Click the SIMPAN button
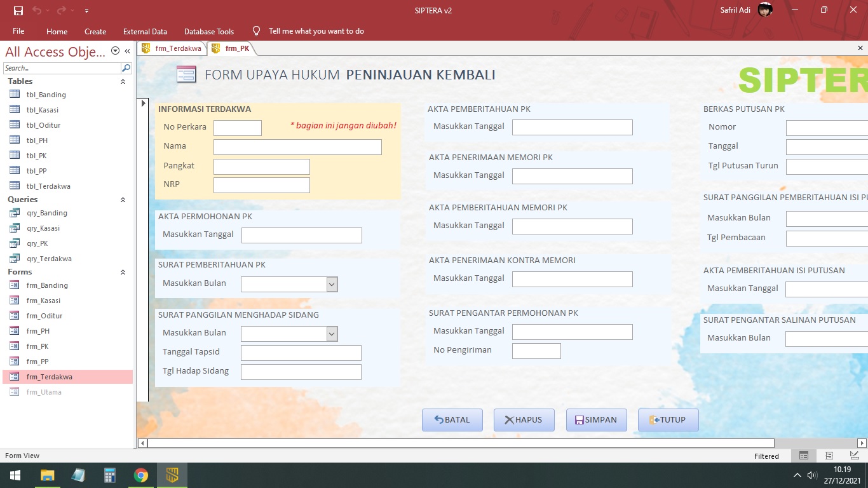Viewport: 868px width, 488px height. 597,420
